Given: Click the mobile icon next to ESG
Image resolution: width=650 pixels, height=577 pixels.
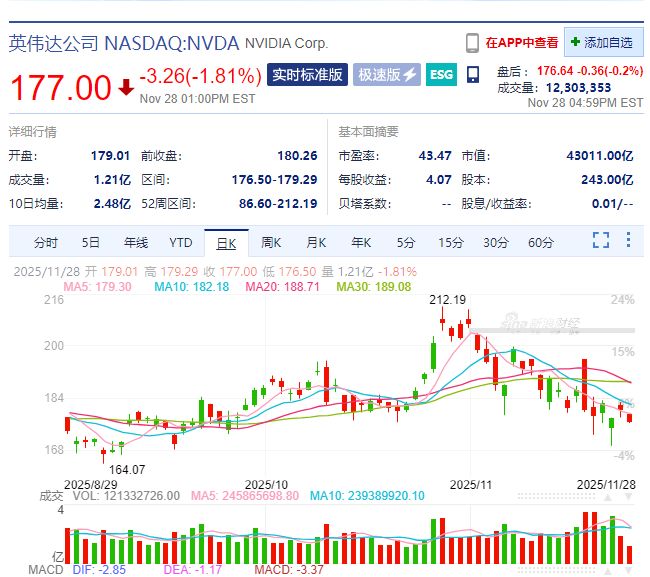Looking at the screenshot, I should [475, 75].
